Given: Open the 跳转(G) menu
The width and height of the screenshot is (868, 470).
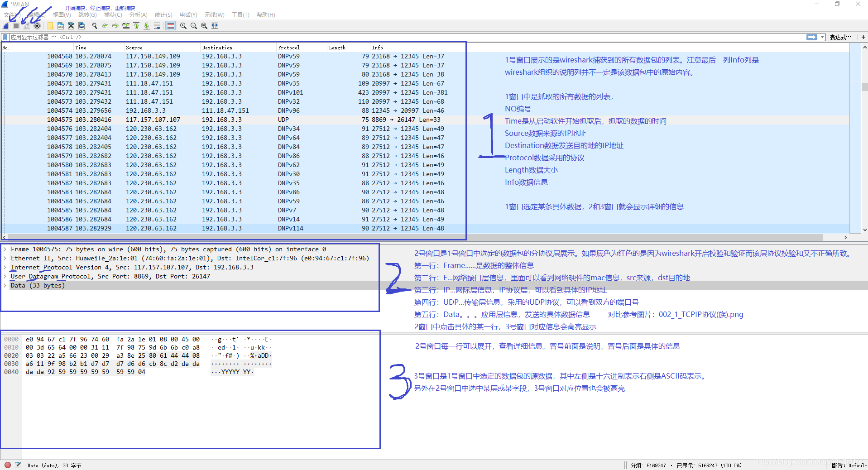Looking at the screenshot, I should [87, 15].
